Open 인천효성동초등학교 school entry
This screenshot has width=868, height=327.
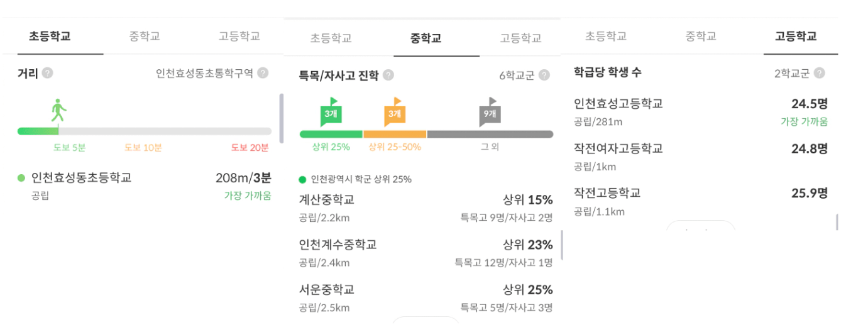pos(82,178)
